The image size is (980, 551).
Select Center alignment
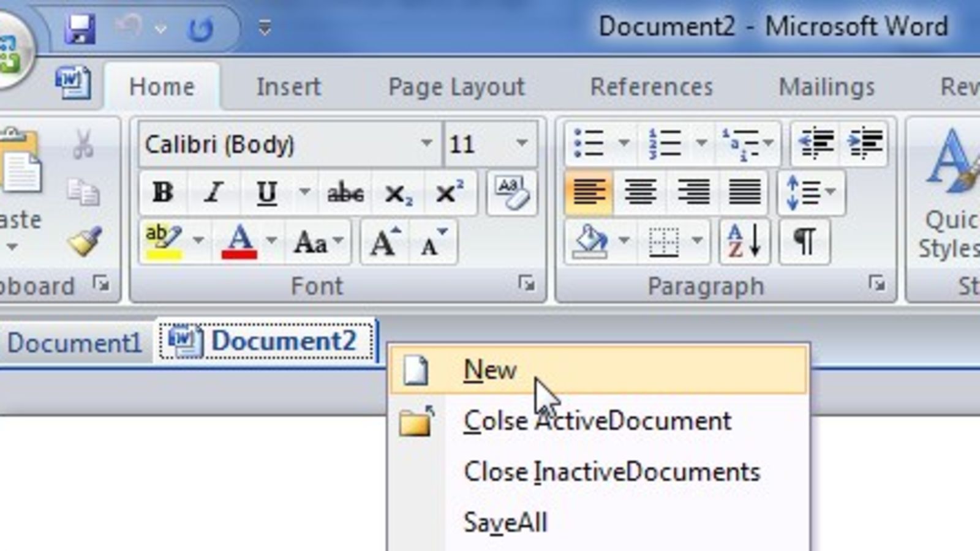click(x=641, y=193)
